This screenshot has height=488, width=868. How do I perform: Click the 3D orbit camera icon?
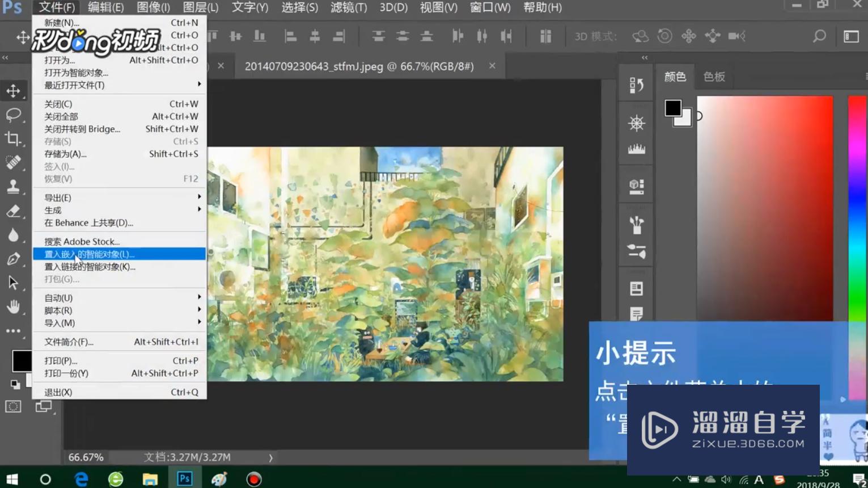(x=640, y=36)
